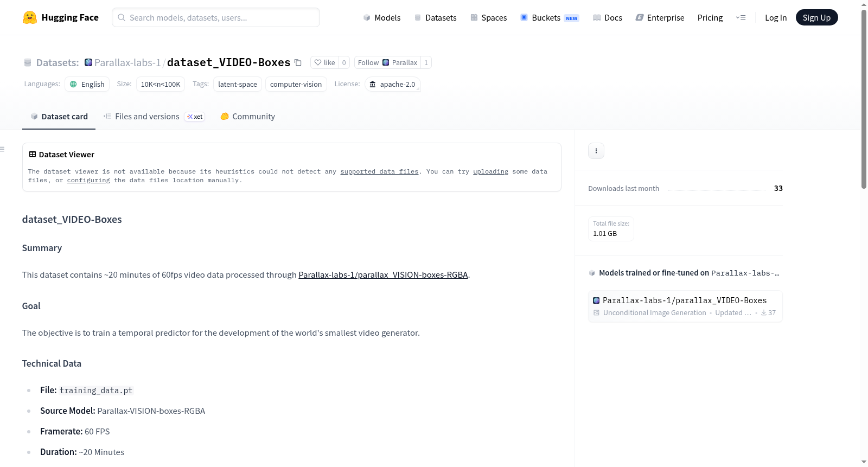Click the Downloads last month value 33

coord(778,188)
